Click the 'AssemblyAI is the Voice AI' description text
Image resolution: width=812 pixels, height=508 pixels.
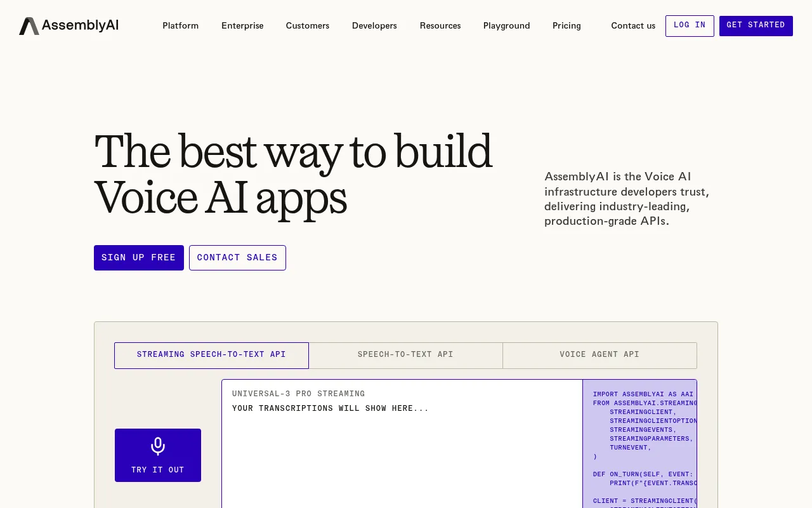tap(627, 199)
